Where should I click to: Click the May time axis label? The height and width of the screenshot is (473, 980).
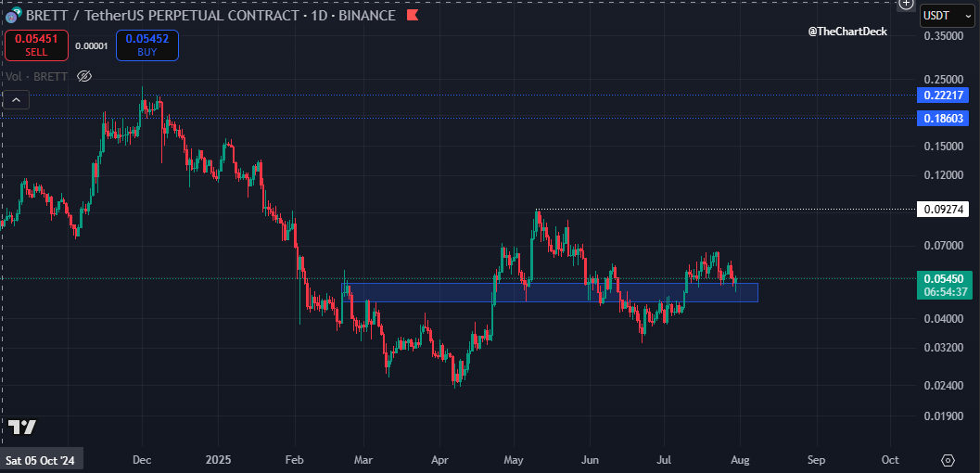(513, 461)
